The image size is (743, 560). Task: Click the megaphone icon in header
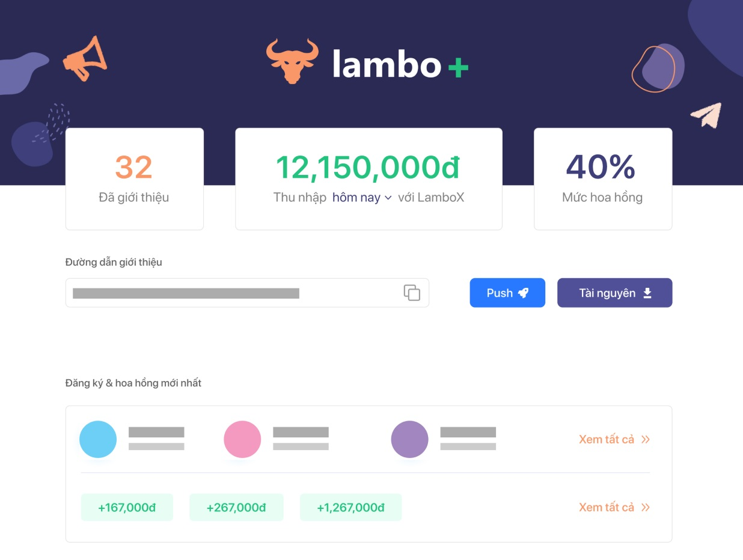click(85, 58)
